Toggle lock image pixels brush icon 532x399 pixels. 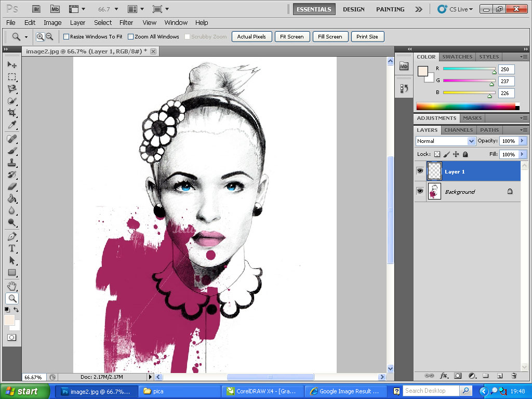[446, 154]
